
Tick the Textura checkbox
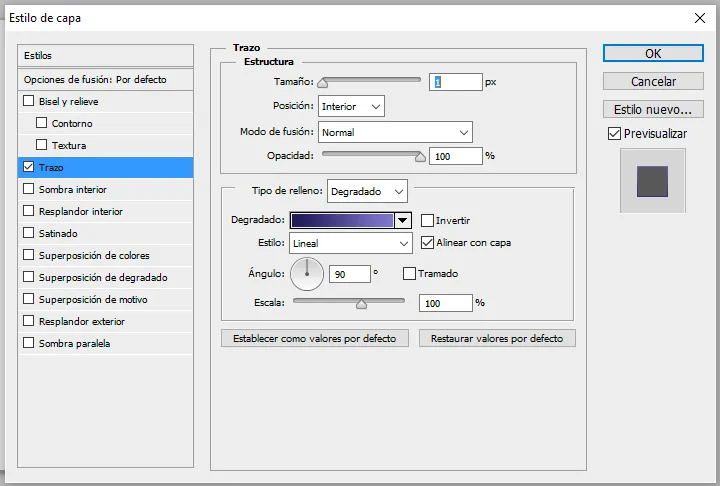click(x=41, y=145)
